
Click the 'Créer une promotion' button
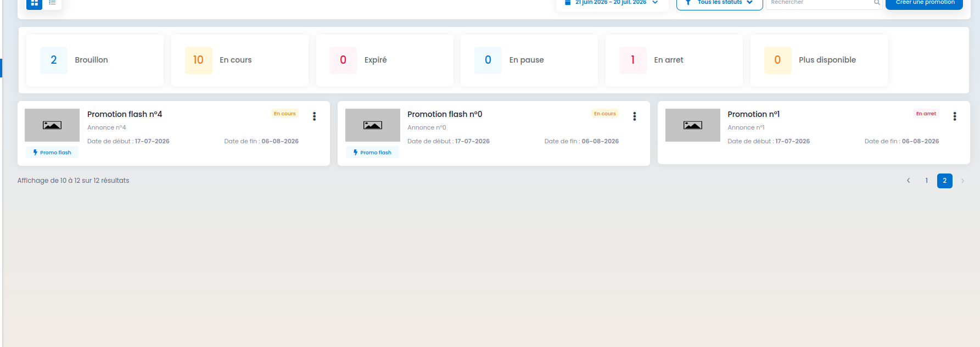(925, 3)
